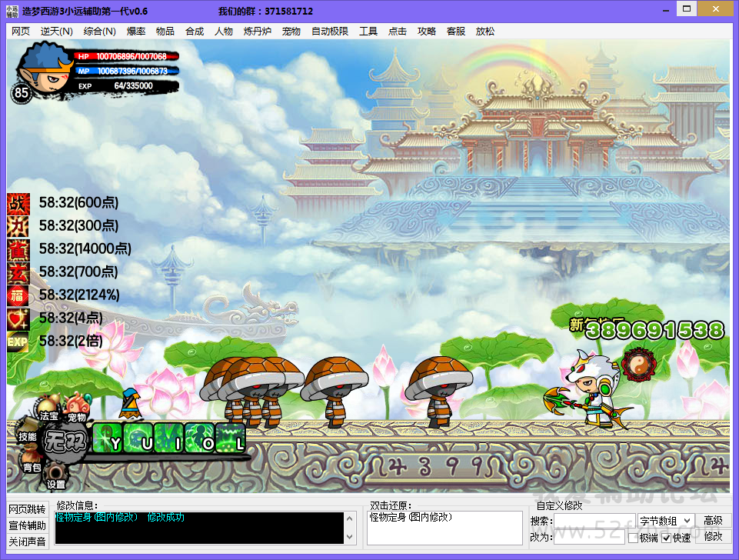Image resolution: width=739 pixels, height=560 pixels.
Task: Click the 力 buff icon (300点)
Action: [x=18, y=227]
